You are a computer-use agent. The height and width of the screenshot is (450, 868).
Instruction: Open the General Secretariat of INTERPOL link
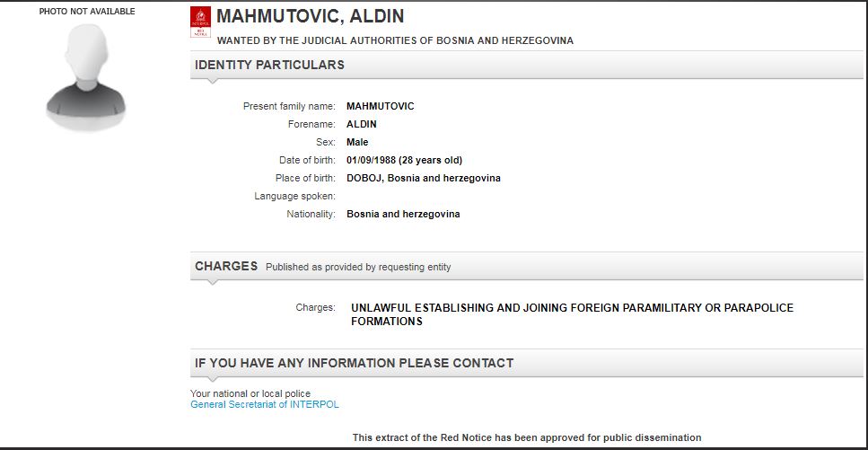(x=265, y=404)
